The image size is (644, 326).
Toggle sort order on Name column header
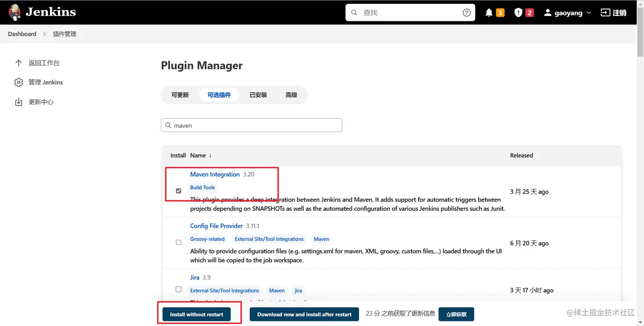[x=201, y=156]
